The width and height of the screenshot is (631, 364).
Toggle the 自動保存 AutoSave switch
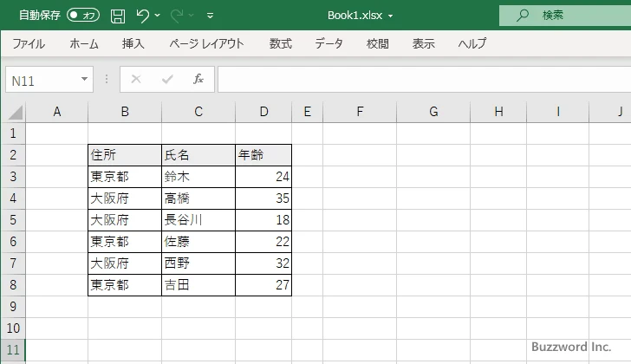pyautogui.click(x=83, y=16)
